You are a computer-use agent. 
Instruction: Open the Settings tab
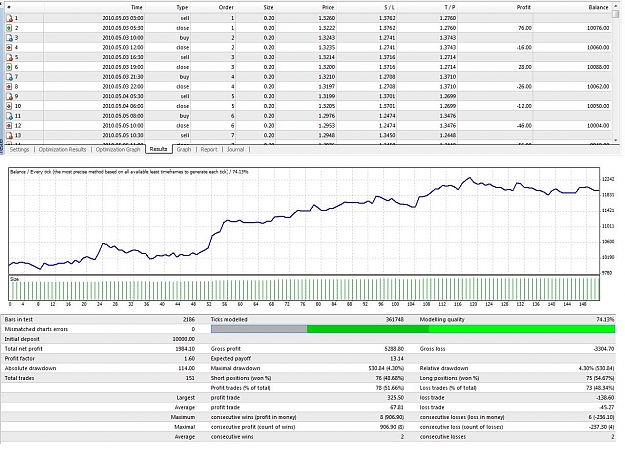coord(19,149)
